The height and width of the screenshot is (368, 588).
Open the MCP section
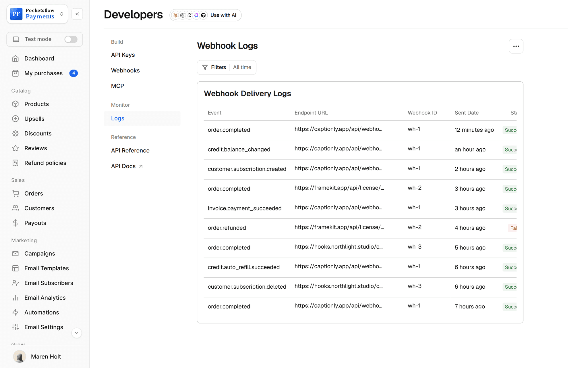tap(117, 86)
